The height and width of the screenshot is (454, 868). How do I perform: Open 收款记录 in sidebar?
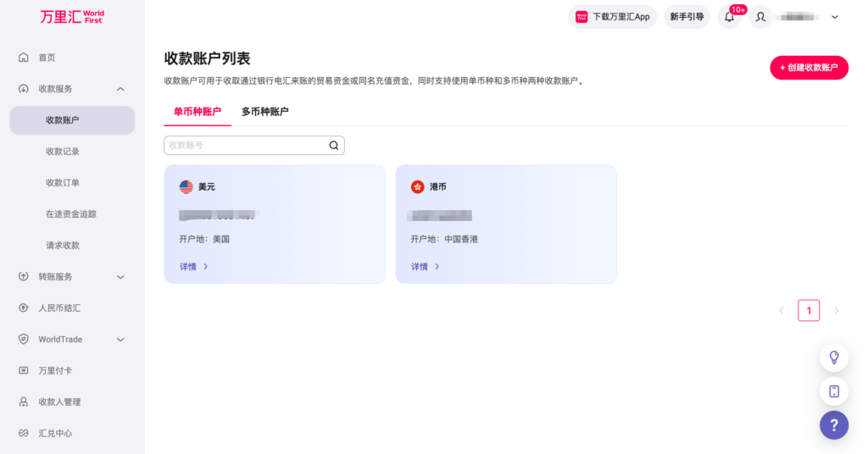[x=63, y=152]
